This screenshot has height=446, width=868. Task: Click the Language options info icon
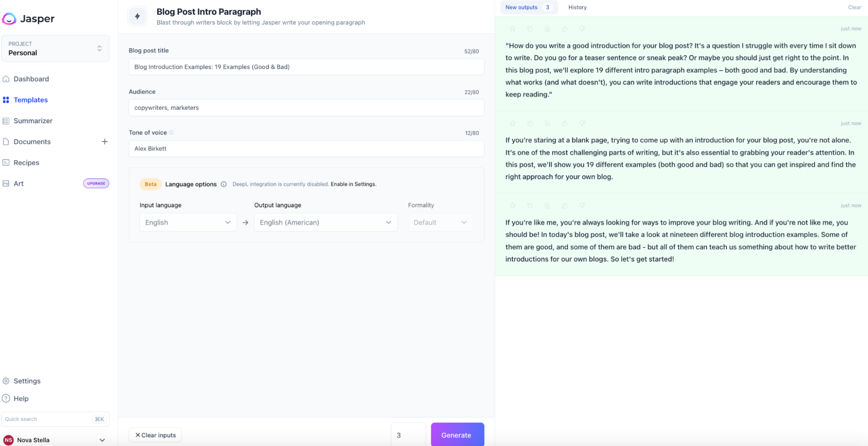(x=224, y=184)
